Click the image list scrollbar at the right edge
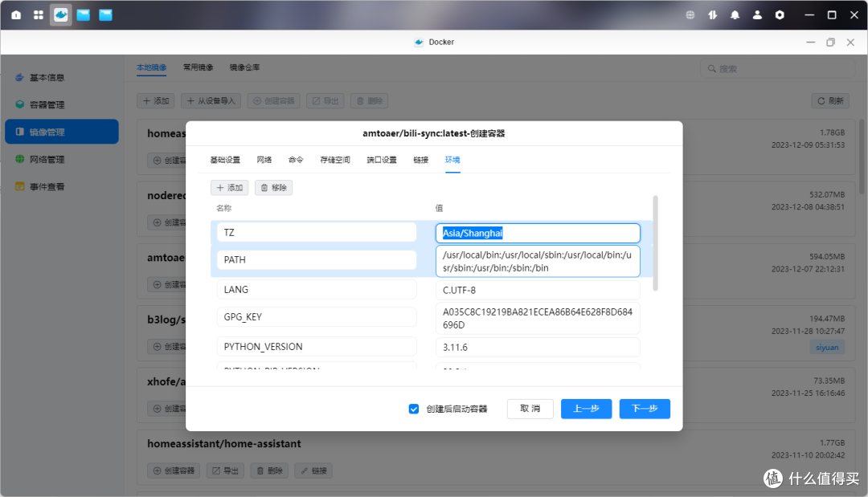Image resolution: width=868 pixels, height=497 pixels. [862, 156]
